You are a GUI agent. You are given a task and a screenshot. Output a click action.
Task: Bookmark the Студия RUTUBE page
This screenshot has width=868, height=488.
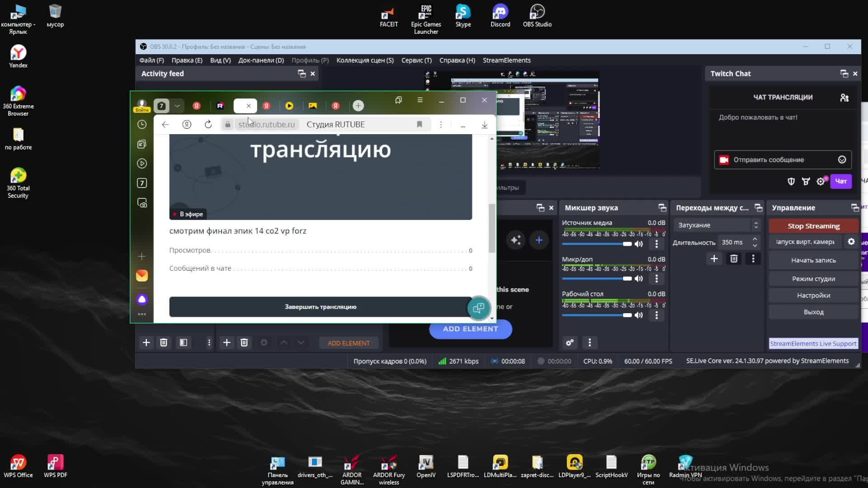[x=420, y=124]
